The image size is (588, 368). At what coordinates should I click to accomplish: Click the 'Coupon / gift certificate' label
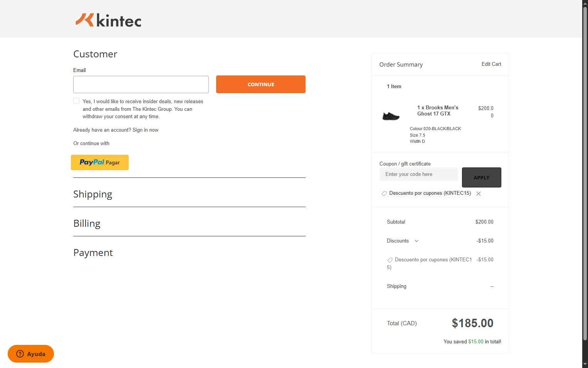coord(405,164)
